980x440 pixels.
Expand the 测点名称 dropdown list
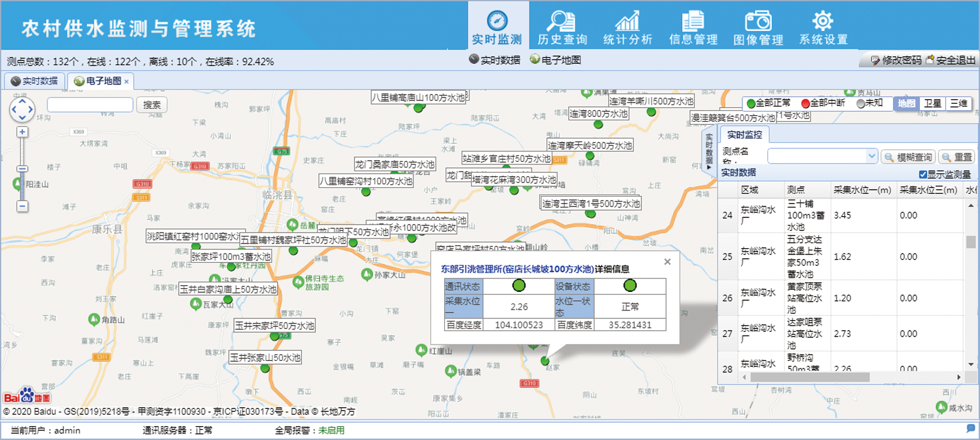871,156
